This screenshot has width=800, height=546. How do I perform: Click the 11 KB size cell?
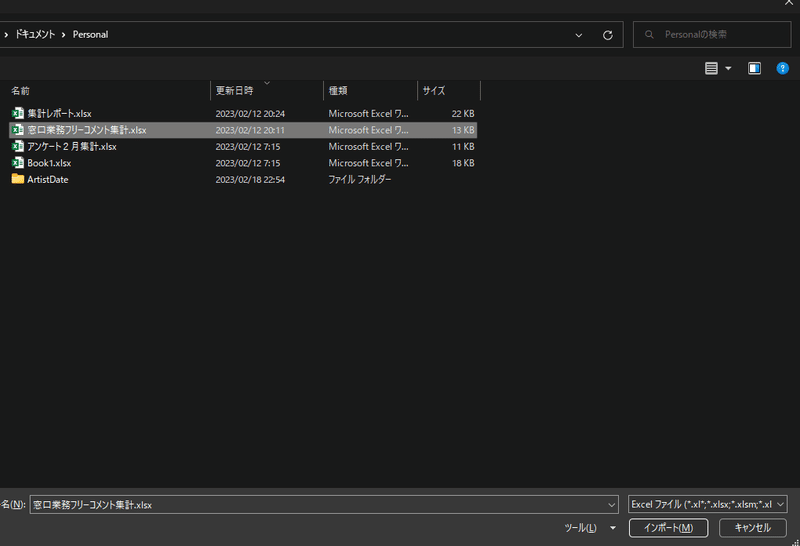tap(463, 146)
